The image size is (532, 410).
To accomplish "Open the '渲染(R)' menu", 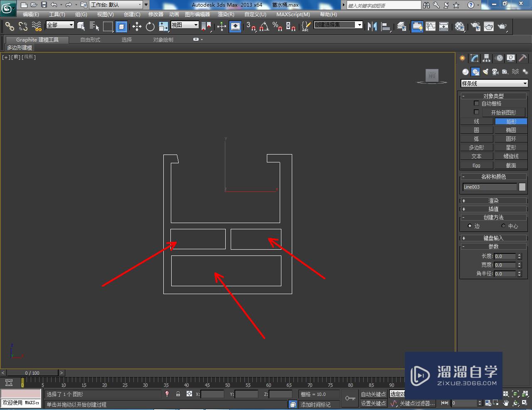I will [x=226, y=15].
